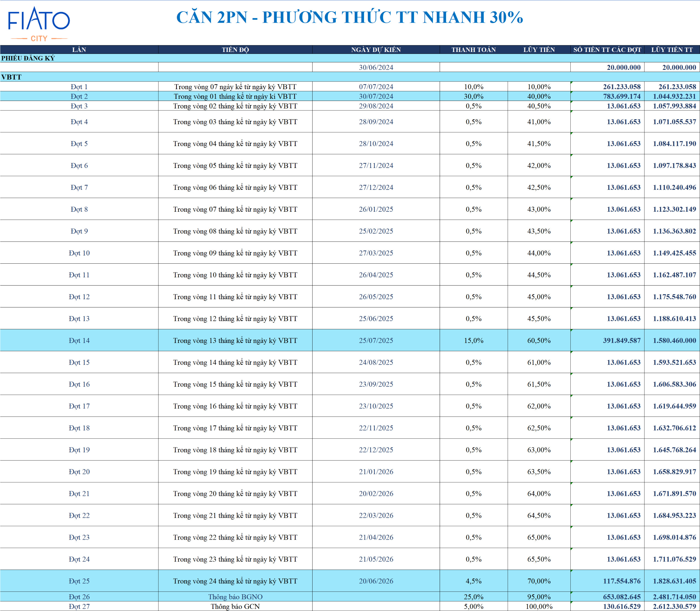Click the 'LŨY TIẾN' column header

point(539,50)
